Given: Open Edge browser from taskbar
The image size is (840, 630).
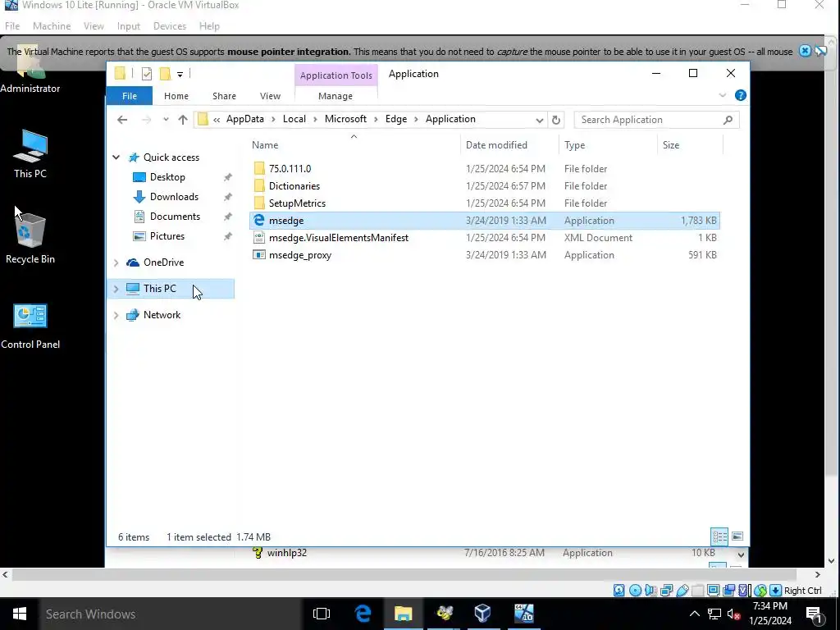Looking at the screenshot, I should tap(363, 614).
